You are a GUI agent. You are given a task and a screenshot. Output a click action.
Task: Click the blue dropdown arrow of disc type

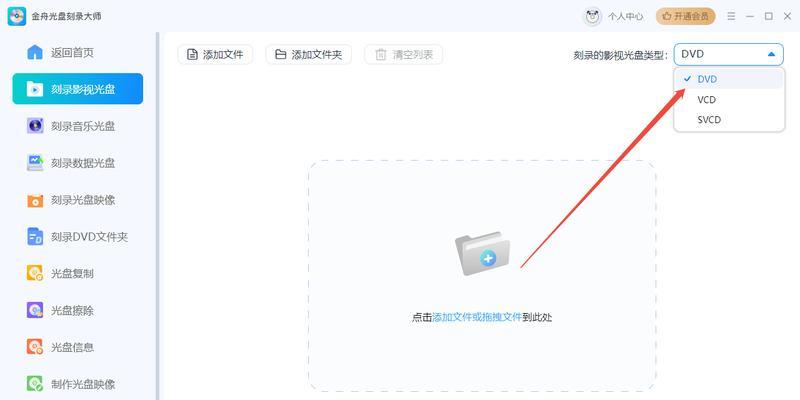tap(771, 54)
